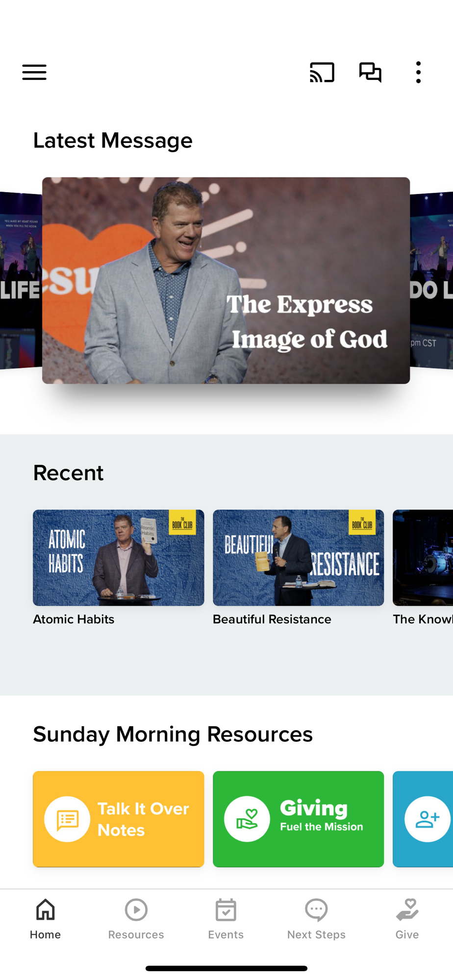The width and height of the screenshot is (453, 980).
Task: Select the Atomic Habits video thumbnail
Action: point(118,558)
